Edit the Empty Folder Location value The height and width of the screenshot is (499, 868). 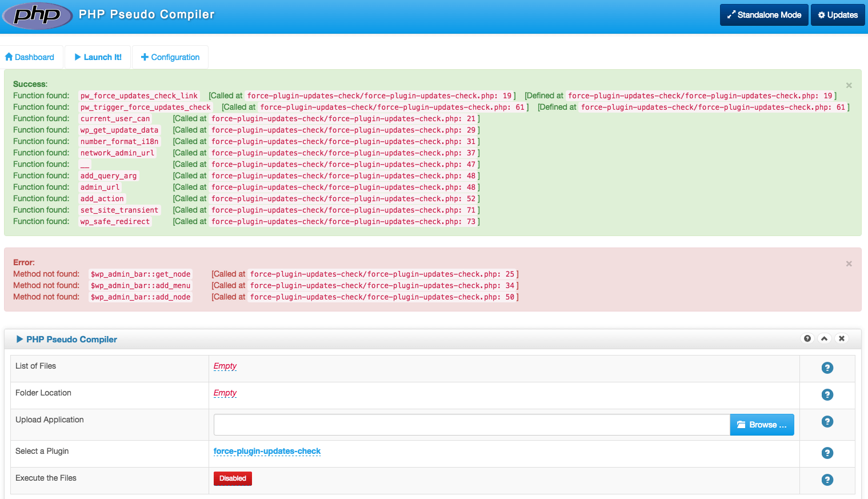[225, 393]
